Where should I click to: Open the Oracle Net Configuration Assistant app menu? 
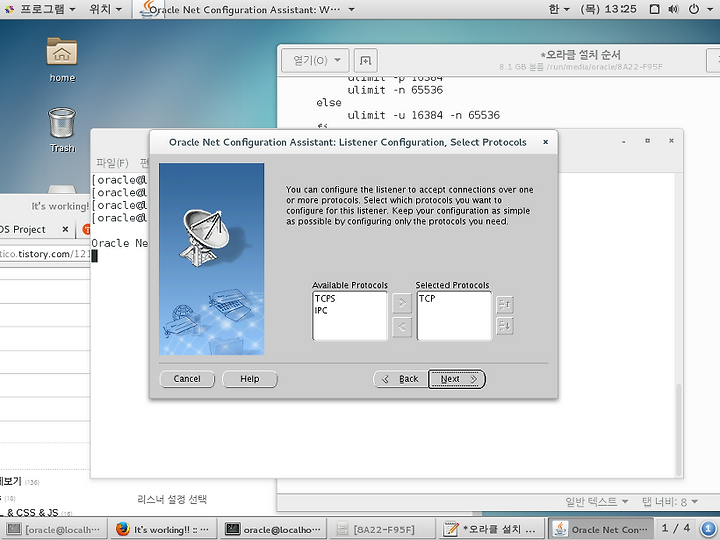248,9
